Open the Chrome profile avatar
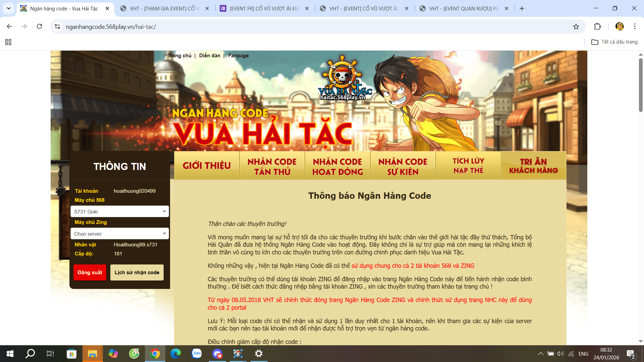644x362 pixels. [x=620, y=26]
